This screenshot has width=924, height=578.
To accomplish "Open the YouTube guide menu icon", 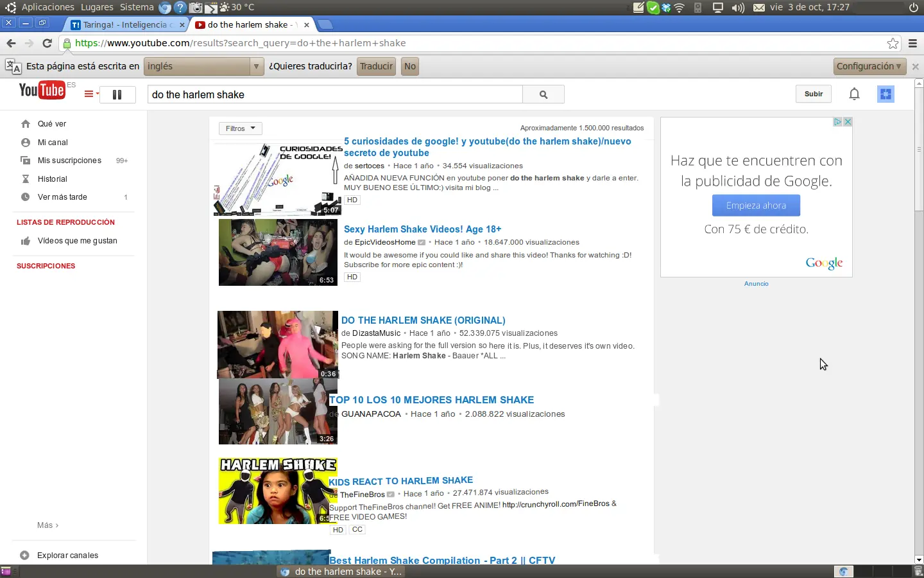I will tap(91, 94).
